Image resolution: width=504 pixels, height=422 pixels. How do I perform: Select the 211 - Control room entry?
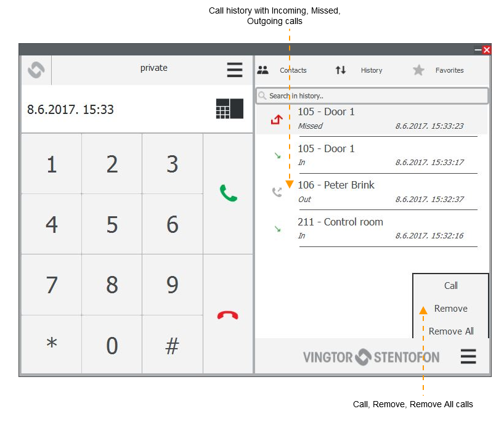coord(372,229)
